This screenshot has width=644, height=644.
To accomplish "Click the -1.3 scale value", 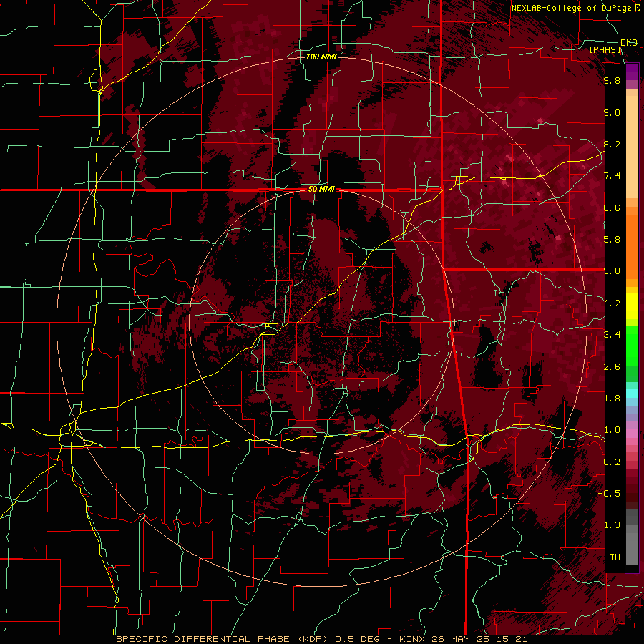I will 610,525.
